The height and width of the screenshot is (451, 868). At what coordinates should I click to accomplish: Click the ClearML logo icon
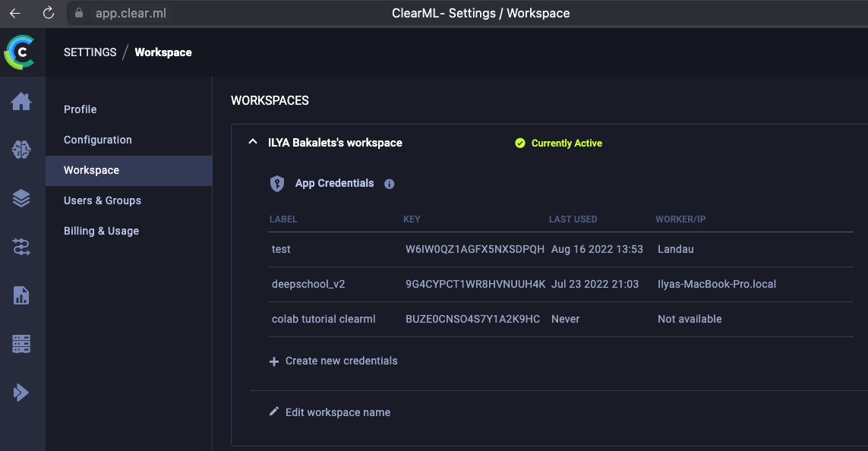[x=20, y=52]
